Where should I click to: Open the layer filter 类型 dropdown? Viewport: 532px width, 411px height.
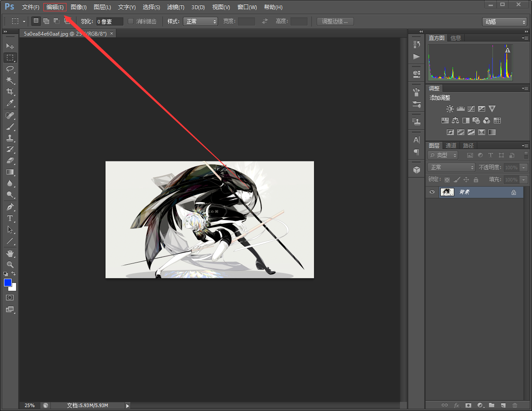pyautogui.click(x=443, y=155)
